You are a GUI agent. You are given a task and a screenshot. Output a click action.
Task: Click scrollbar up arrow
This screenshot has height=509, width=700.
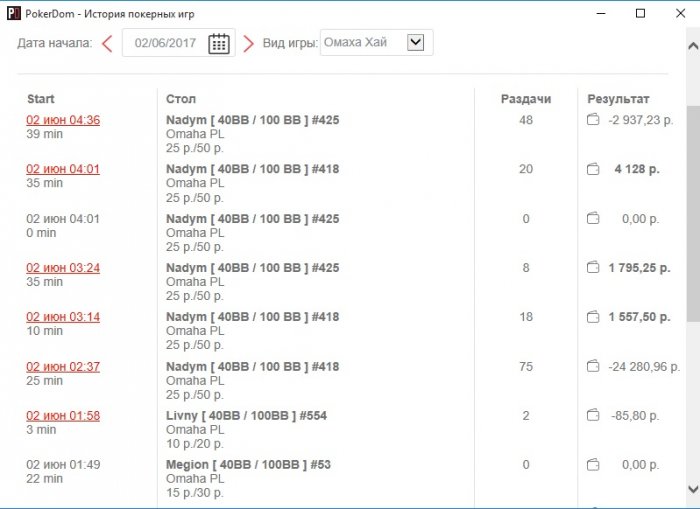[693, 46]
